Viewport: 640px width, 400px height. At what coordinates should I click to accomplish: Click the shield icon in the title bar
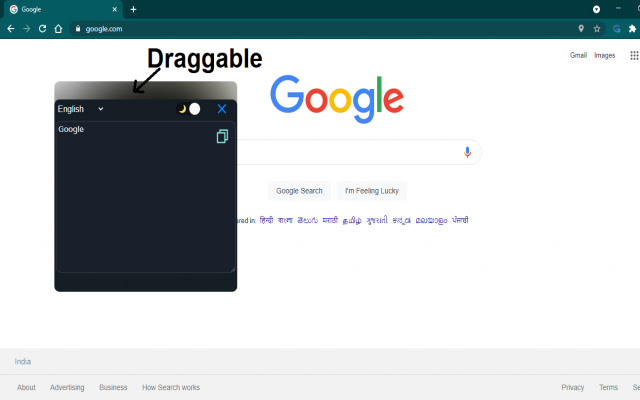click(596, 9)
